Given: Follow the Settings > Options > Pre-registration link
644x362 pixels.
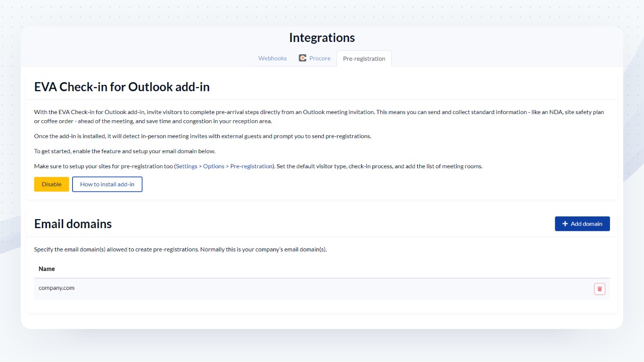Looking at the screenshot, I should click(224, 166).
